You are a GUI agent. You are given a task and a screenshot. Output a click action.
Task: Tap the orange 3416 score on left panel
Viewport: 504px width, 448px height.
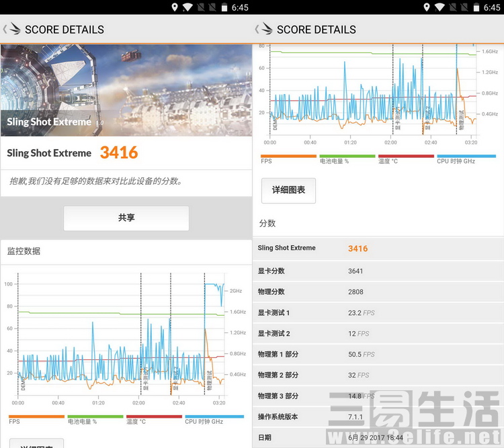click(119, 152)
